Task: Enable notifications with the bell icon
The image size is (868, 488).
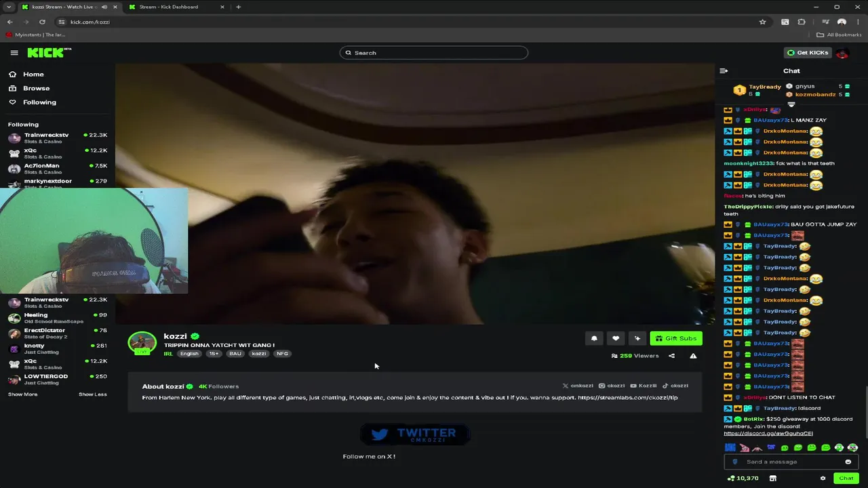Action: (594, 338)
